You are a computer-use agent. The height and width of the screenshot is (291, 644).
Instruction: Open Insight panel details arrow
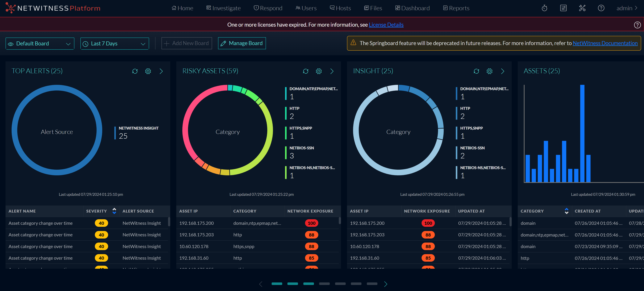[x=503, y=71]
